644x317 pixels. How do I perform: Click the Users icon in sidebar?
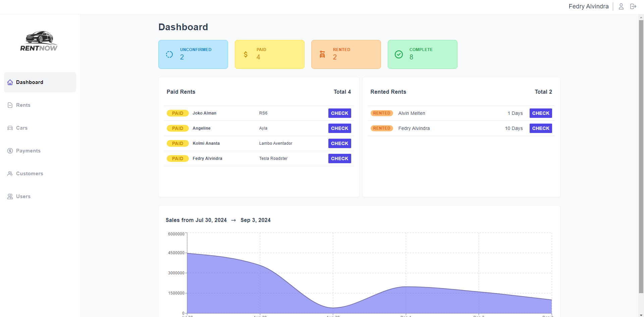click(x=10, y=196)
